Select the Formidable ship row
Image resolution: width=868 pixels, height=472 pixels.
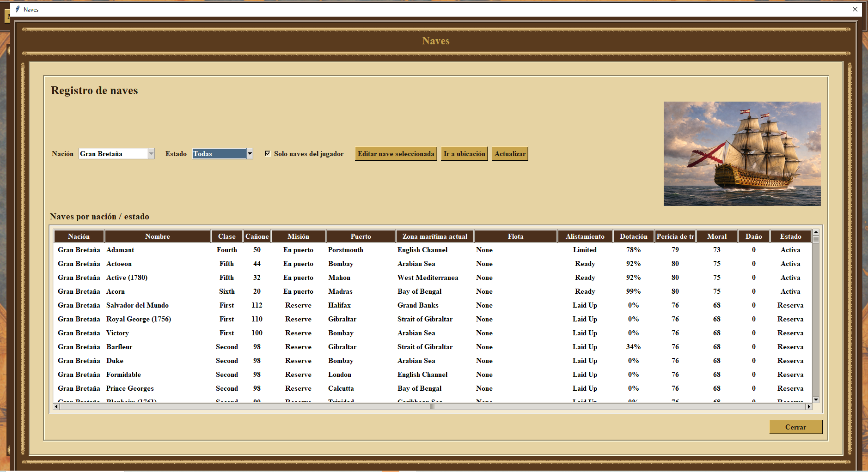pos(433,375)
